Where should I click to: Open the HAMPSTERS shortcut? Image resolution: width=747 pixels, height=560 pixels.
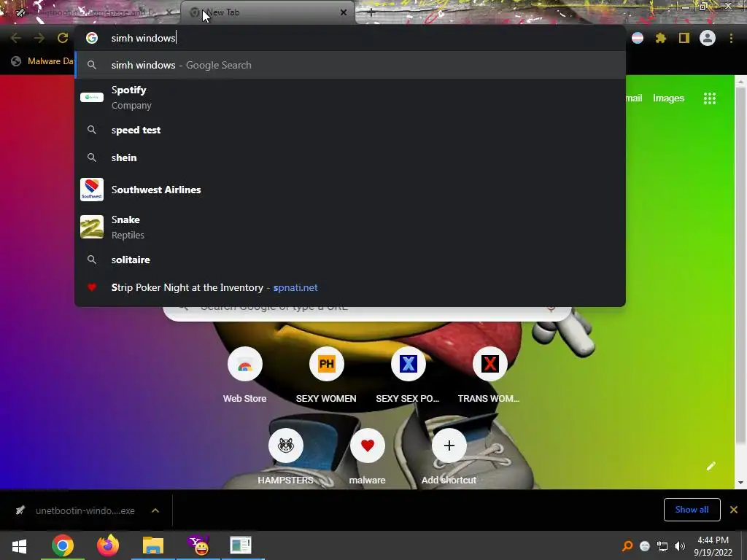click(286, 456)
